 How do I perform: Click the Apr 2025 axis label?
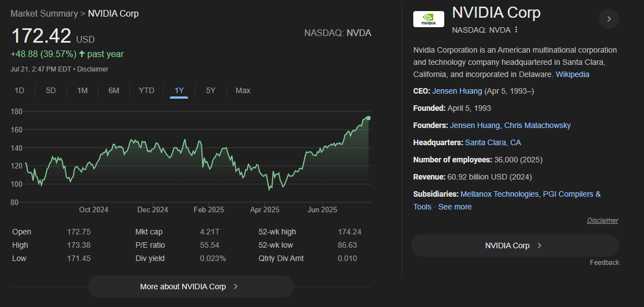pos(264,210)
